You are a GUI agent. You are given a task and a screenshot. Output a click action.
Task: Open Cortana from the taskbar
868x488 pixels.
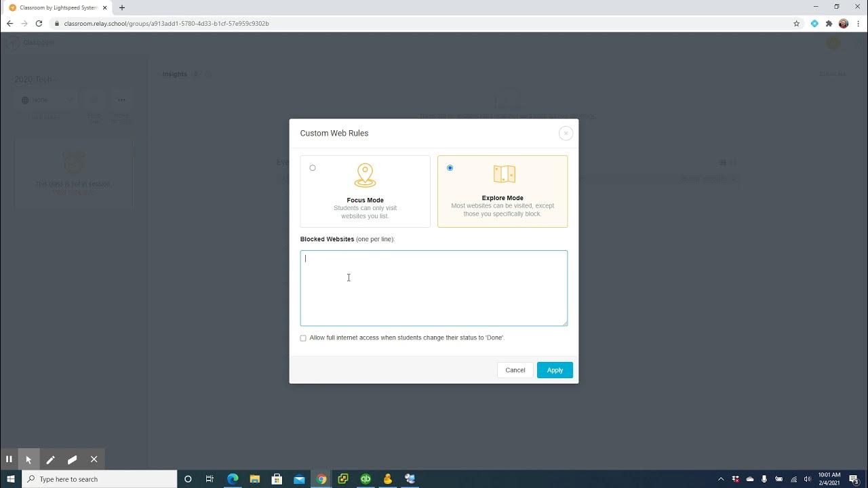(188, 479)
